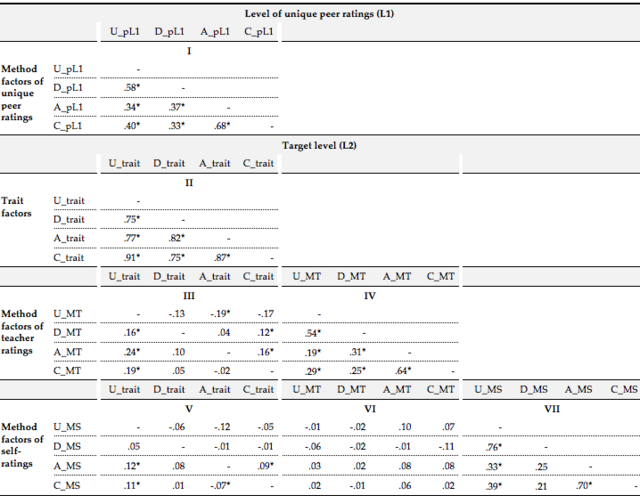The width and height of the screenshot is (640, 496).
Task: Select the U_trait row label
Action: [69, 201]
